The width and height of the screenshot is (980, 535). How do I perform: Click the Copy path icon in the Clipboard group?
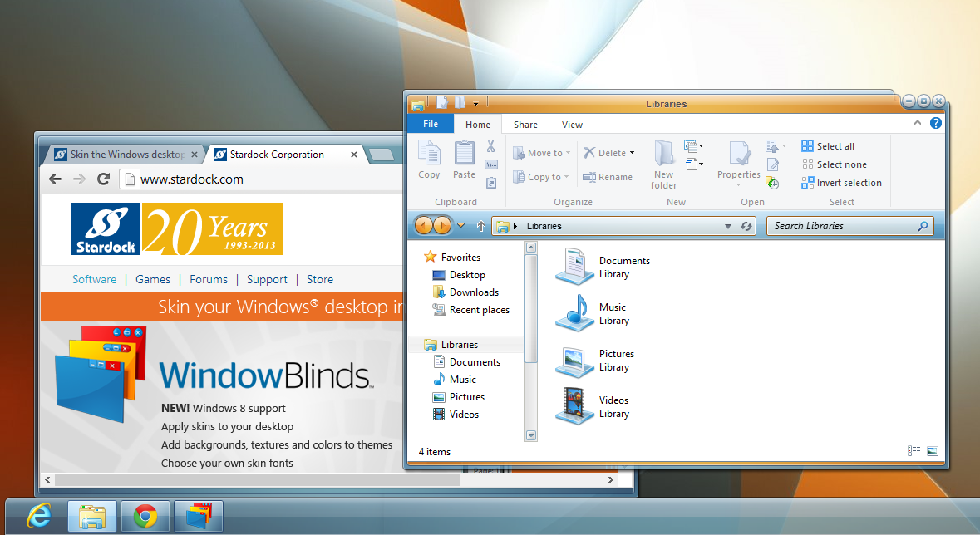click(491, 164)
